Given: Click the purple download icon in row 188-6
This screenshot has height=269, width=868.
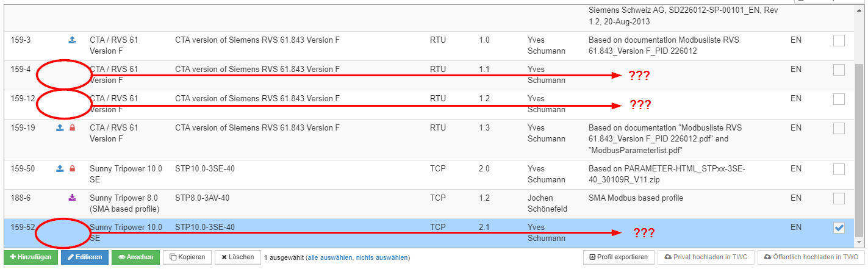Looking at the screenshot, I should (x=72, y=198).
